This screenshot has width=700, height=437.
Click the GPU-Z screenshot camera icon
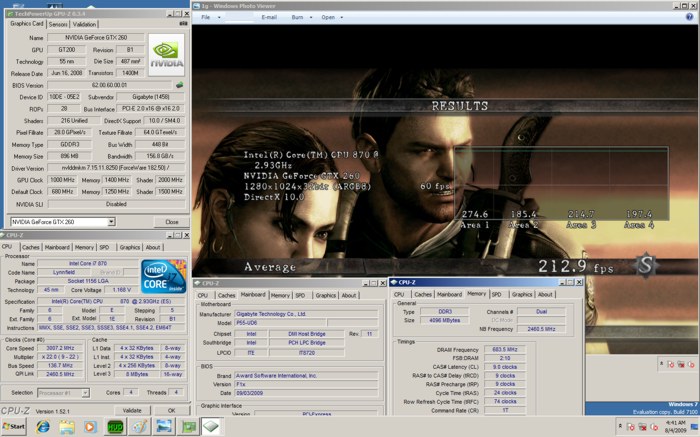click(x=183, y=23)
